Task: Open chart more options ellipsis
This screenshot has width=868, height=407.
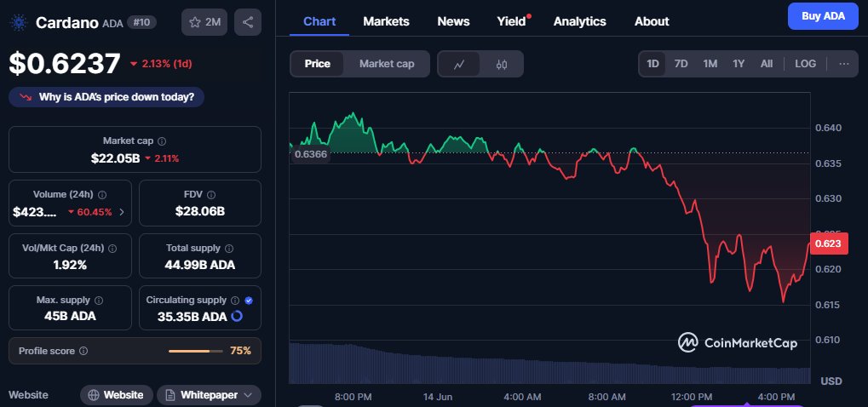Action: (843, 64)
